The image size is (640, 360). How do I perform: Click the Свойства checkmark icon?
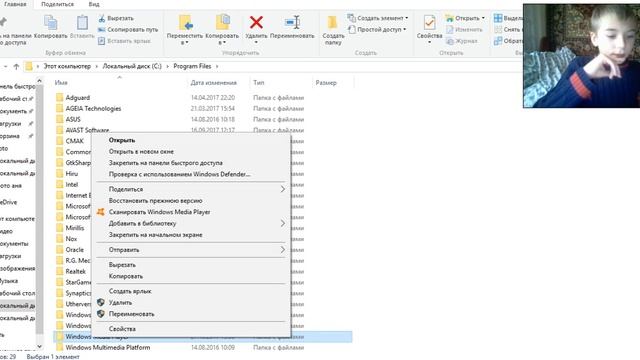tap(429, 22)
